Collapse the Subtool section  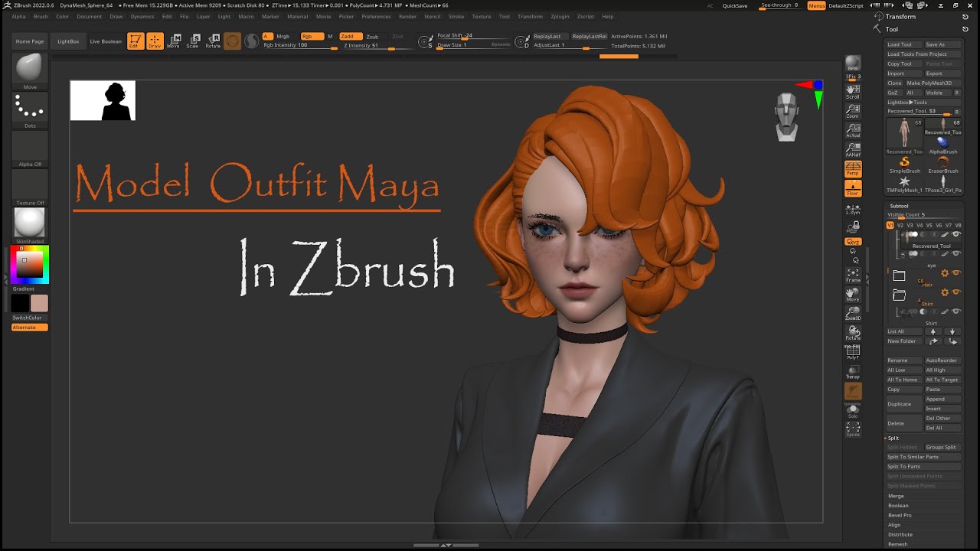[899, 206]
